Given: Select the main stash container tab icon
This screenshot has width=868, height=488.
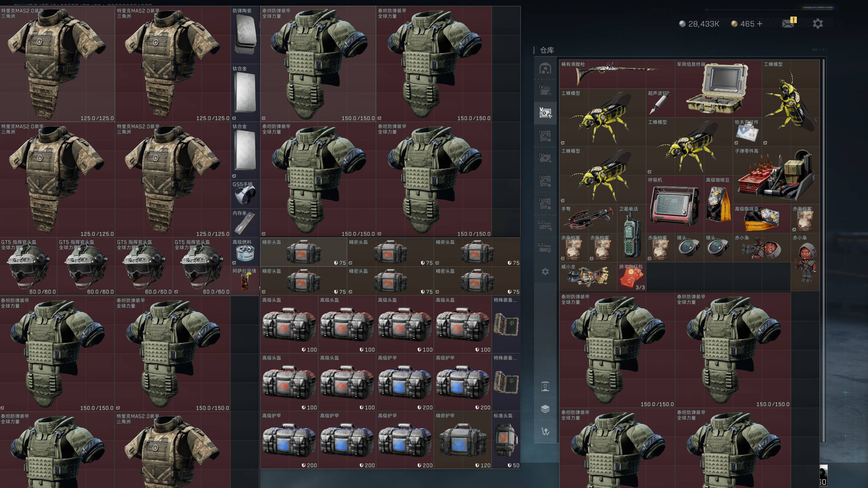Looking at the screenshot, I should click(545, 69).
